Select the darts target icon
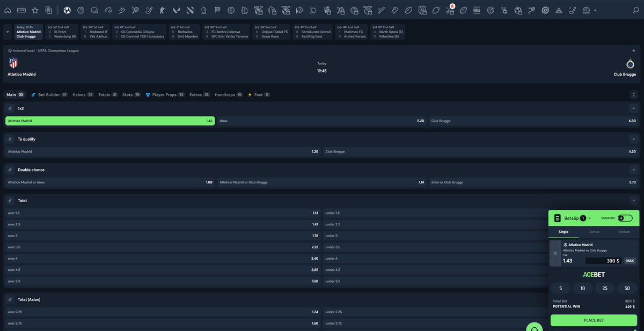 pos(490,10)
